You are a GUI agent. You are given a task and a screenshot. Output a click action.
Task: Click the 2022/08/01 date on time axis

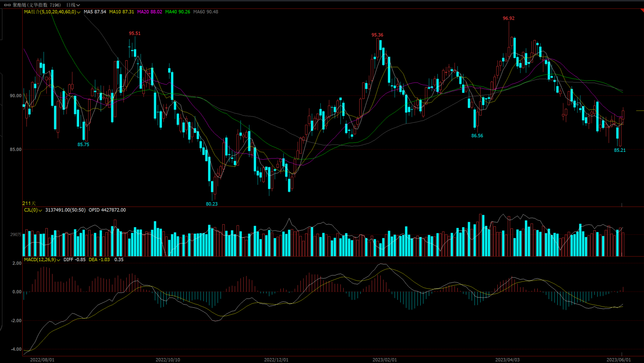point(42,360)
